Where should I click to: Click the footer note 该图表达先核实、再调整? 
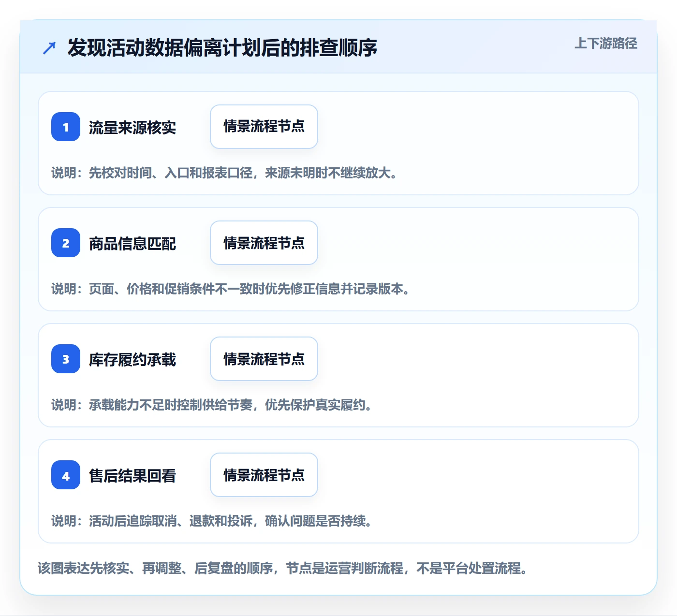(x=283, y=568)
